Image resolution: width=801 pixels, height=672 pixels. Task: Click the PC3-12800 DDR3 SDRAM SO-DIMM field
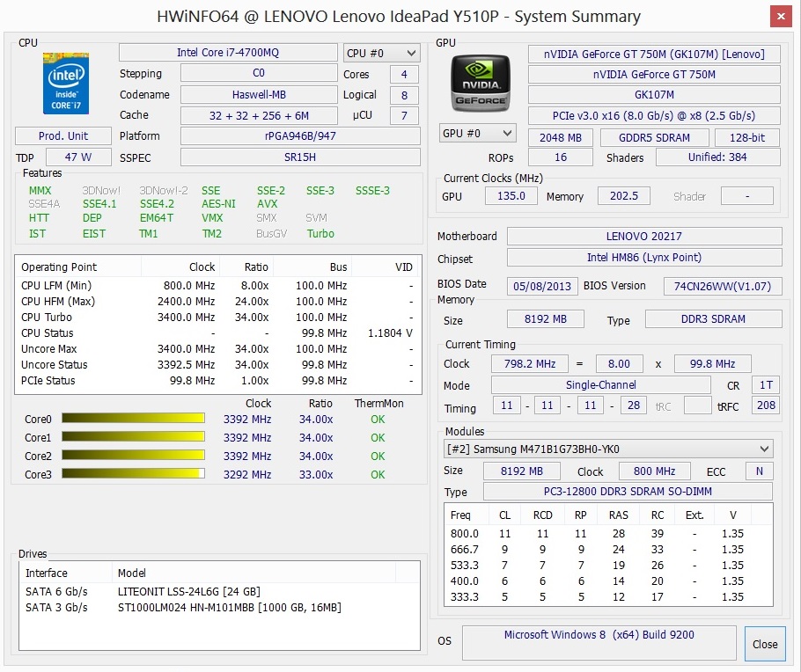click(x=628, y=491)
